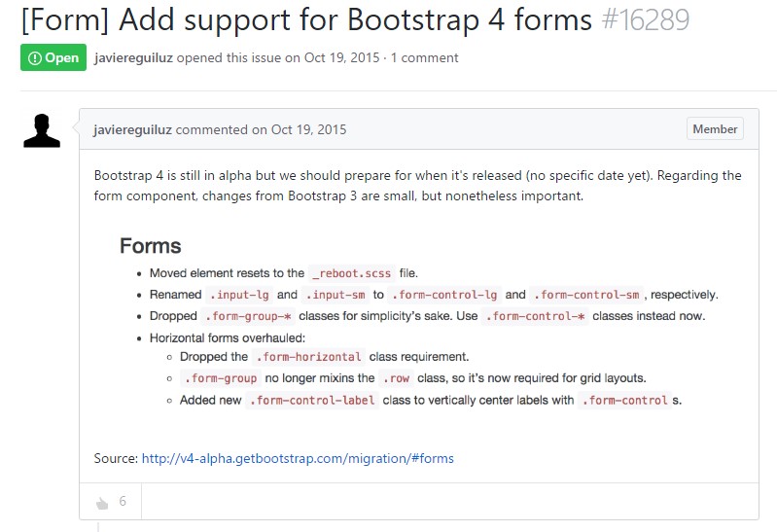Click the thumbs up reaction icon
777x532 pixels.
[102, 503]
